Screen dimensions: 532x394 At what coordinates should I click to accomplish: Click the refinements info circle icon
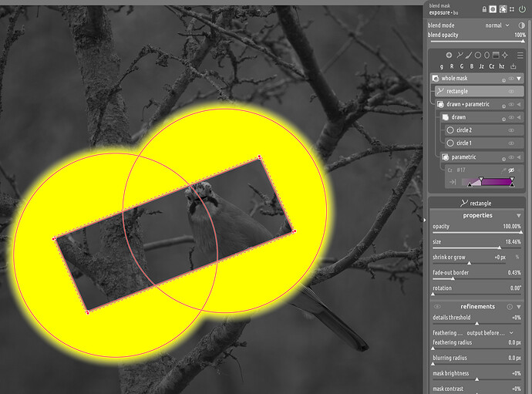coord(510,306)
